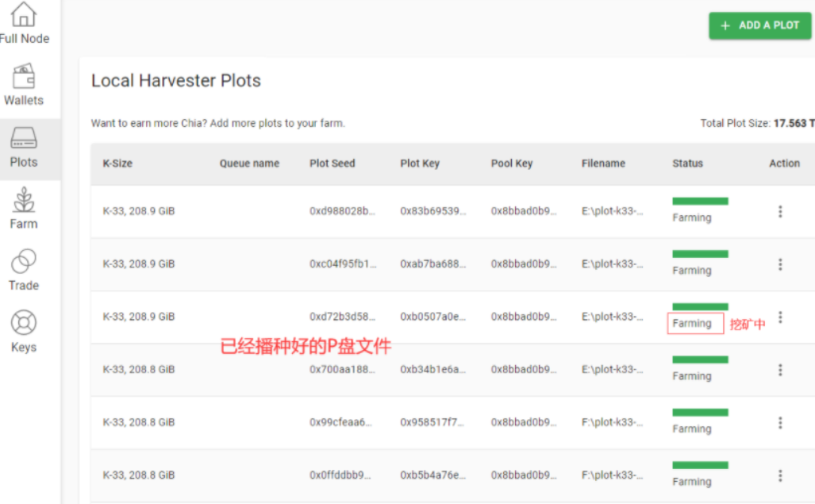815x504 pixels.
Task: Click Farming status of plot 0x99cfeaa6
Action: [x=692, y=429]
